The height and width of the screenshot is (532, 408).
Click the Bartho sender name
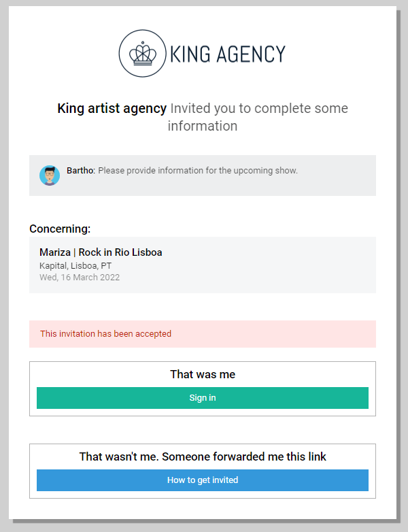click(x=81, y=170)
